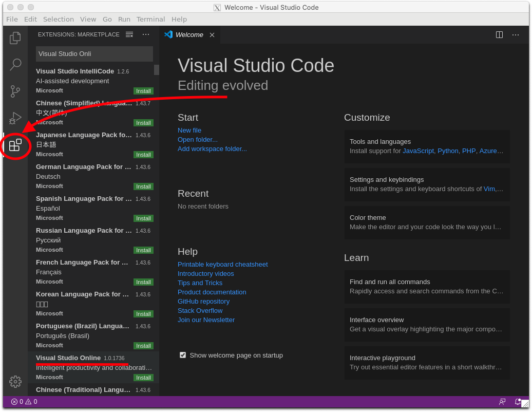
Task: Install Visual Studio Online extension
Action: tap(143, 378)
